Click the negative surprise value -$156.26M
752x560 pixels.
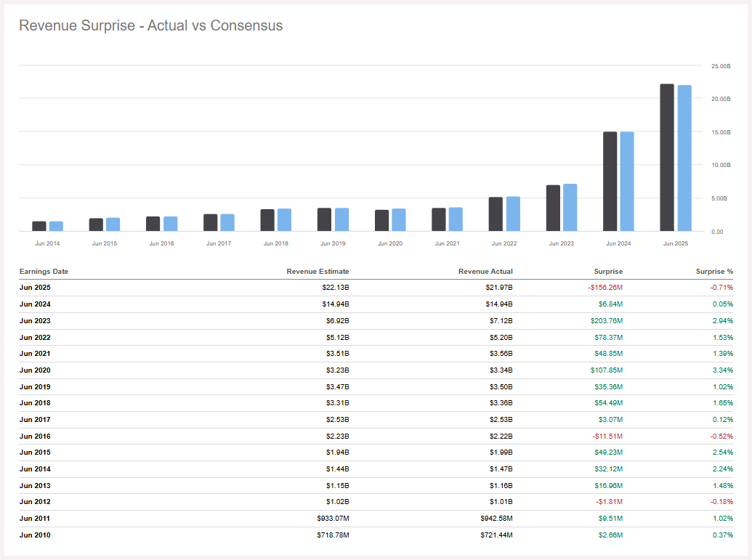pos(607,288)
